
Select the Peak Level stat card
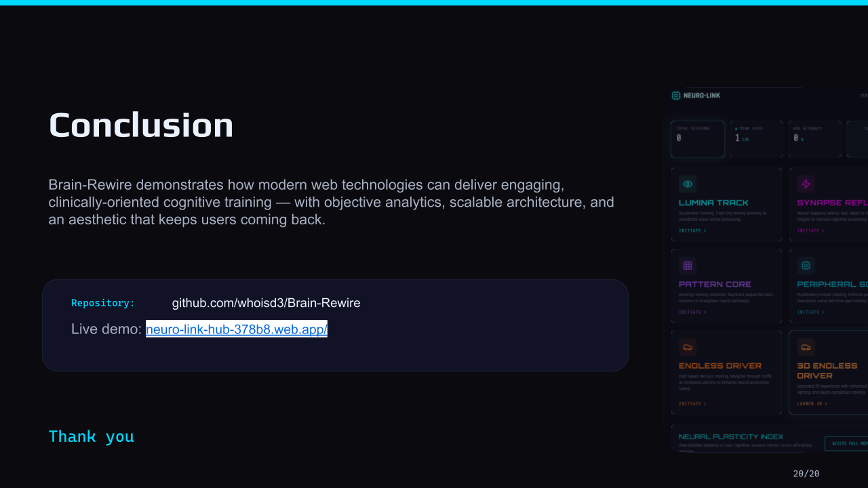[756, 139]
